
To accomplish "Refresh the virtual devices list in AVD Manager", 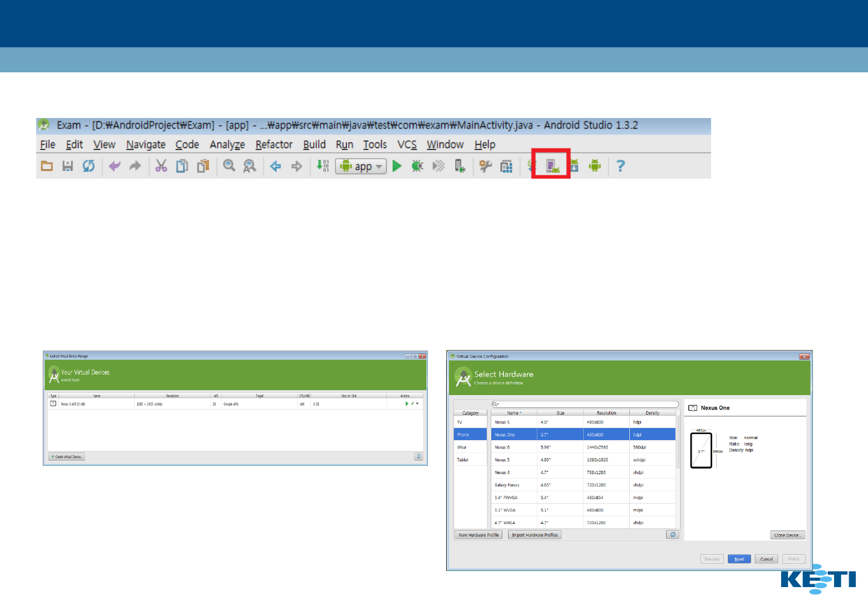I will click(418, 457).
